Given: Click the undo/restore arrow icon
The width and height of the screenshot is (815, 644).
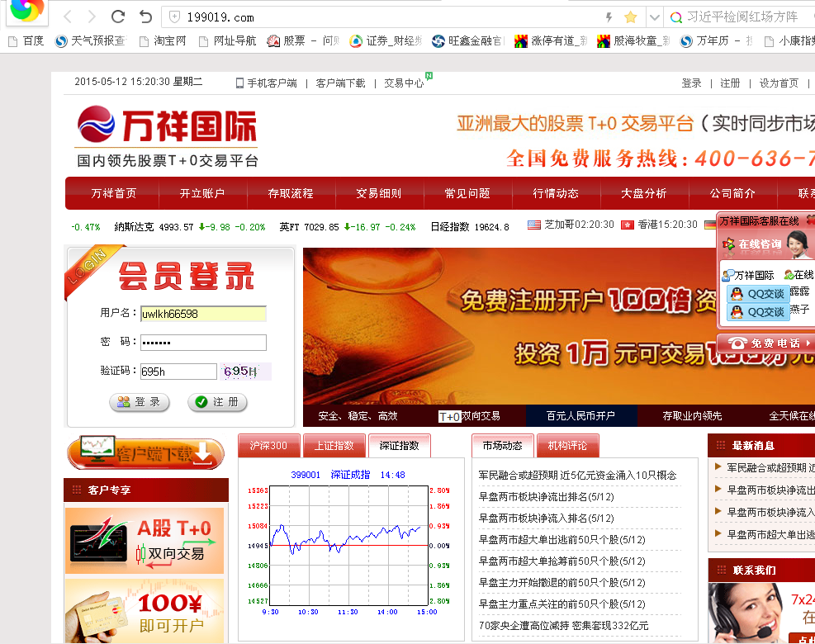Looking at the screenshot, I should pyautogui.click(x=145, y=17).
